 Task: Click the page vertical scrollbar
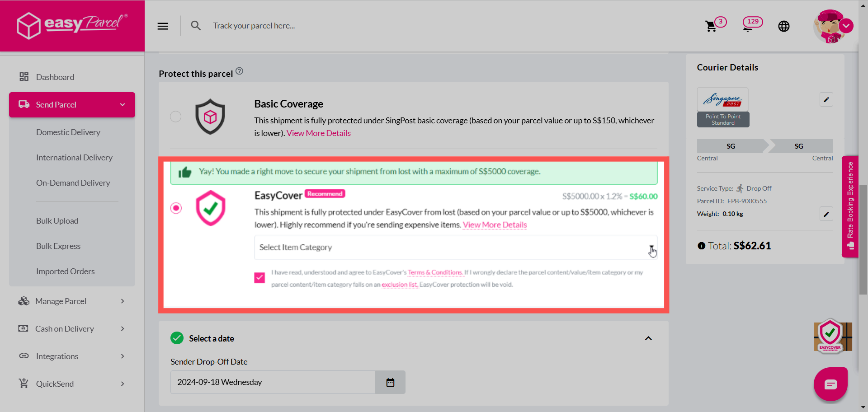point(863,239)
